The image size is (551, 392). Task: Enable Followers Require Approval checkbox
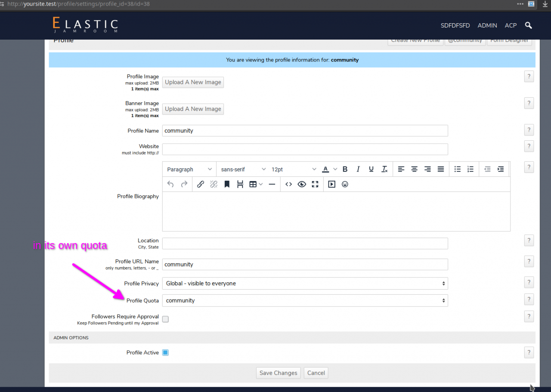coord(165,319)
